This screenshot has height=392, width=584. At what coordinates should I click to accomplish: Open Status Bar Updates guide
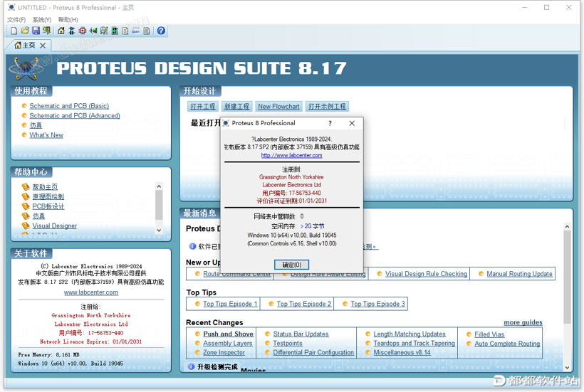point(301,334)
